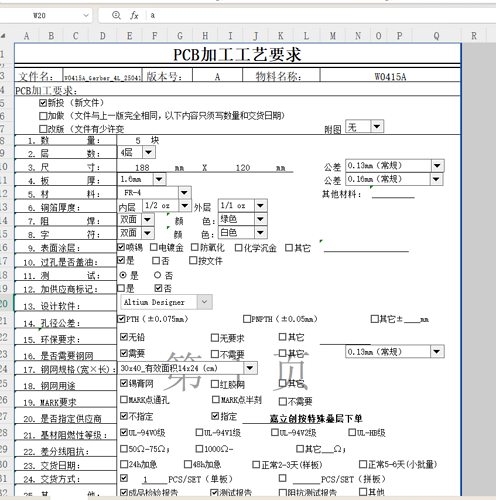This screenshot has height=500, width=496.
Task: Check the 无要求 environmental checkbox
Action: pos(215,338)
